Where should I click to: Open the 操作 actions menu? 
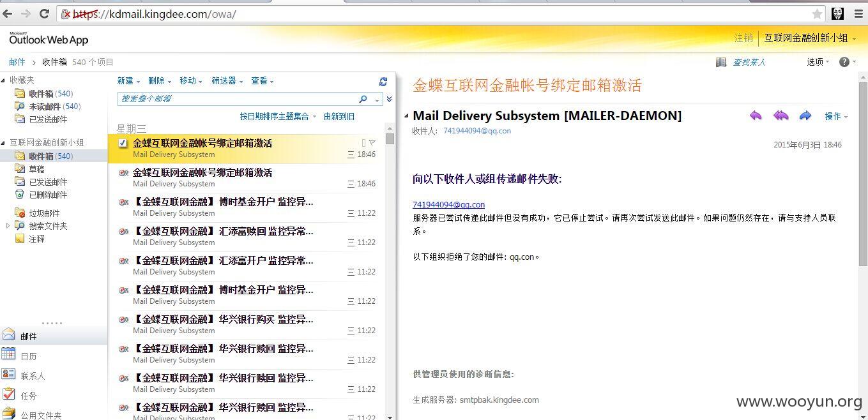(x=836, y=116)
